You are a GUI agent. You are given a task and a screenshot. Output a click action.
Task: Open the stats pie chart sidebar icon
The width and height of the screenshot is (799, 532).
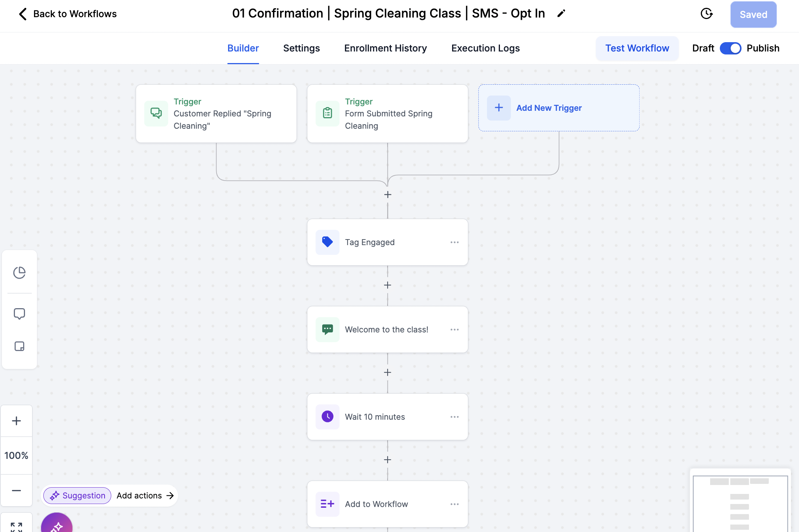click(19, 273)
